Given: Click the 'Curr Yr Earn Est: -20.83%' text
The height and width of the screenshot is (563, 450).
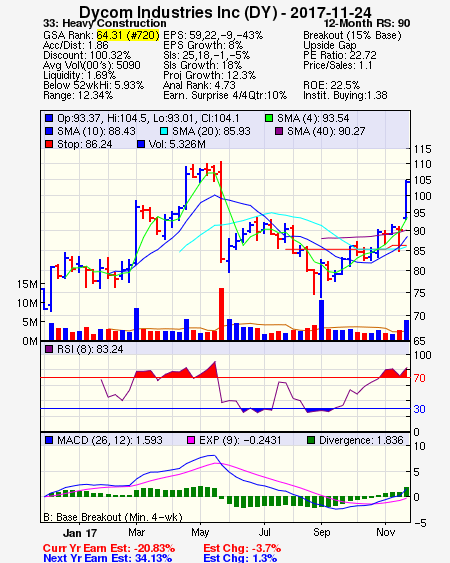Looking at the screenshot, I should point(109,548).
